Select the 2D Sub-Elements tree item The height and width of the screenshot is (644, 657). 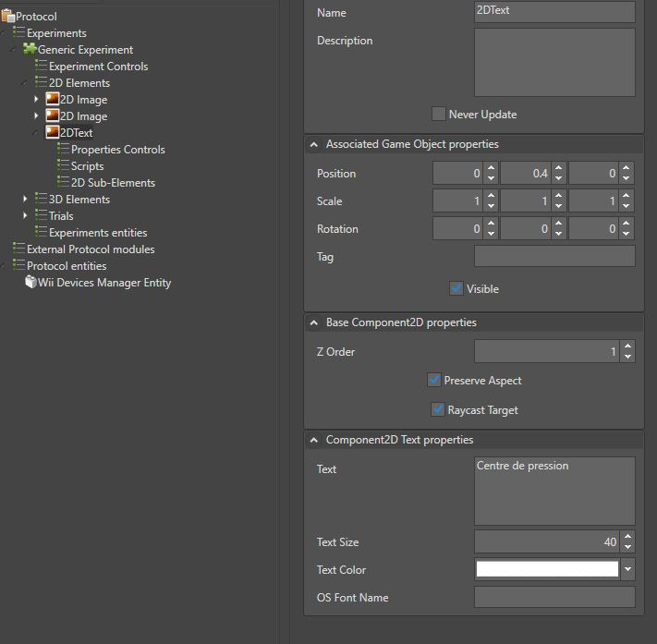[x=113, y=183]
